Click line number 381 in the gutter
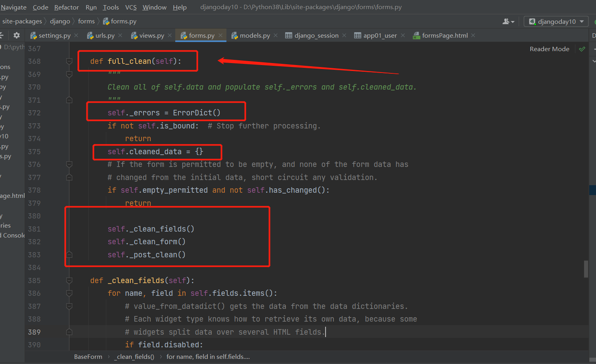Viewport: 596px width, 364px height. coord(34,229)
